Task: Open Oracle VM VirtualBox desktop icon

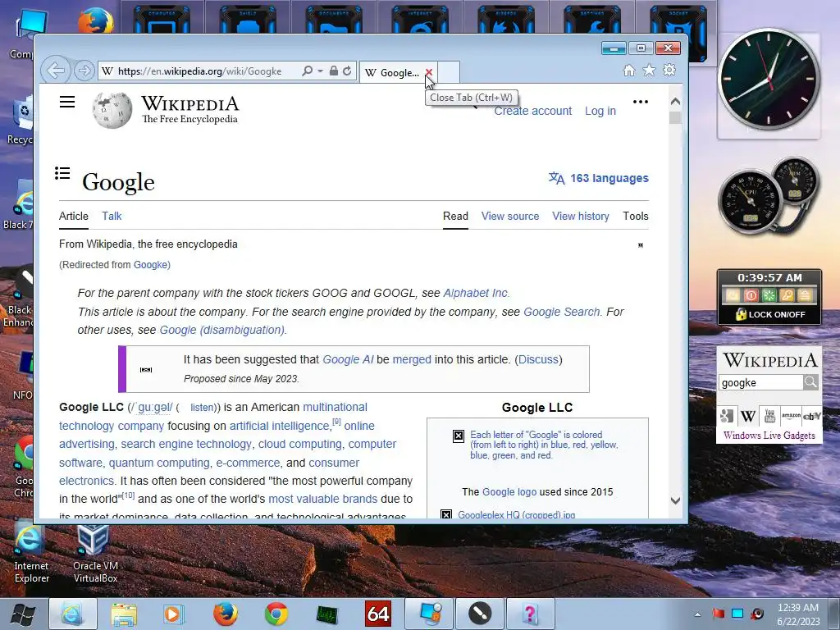Action: click(x=95, y=555)
